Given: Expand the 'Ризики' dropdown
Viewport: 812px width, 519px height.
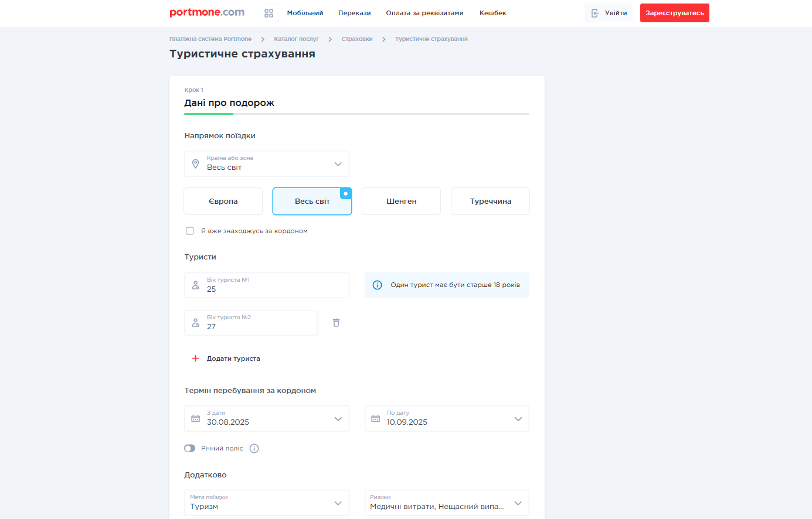Looking at the screenshot, I should [447, 503].
